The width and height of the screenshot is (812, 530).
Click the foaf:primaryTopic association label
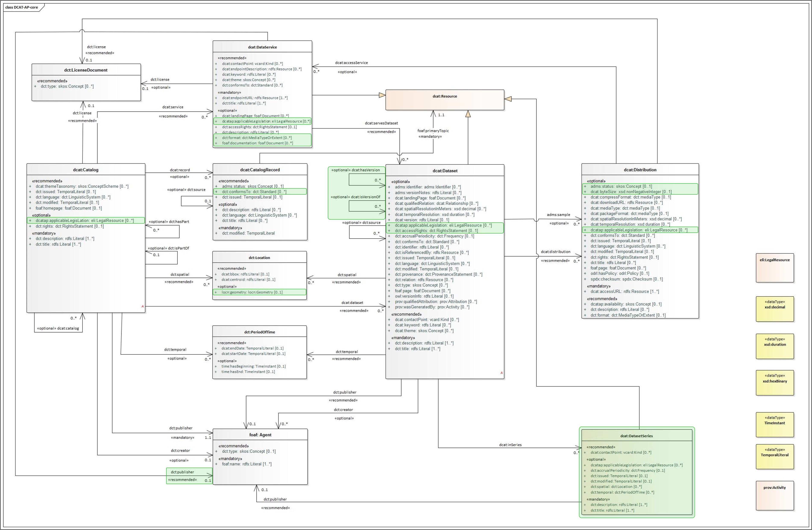[433, 131]
